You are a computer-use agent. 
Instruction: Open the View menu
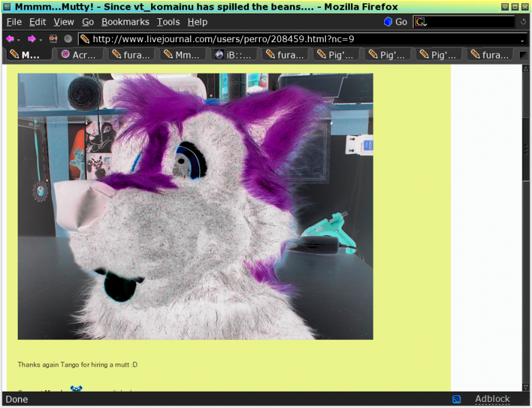coord(63,22)
